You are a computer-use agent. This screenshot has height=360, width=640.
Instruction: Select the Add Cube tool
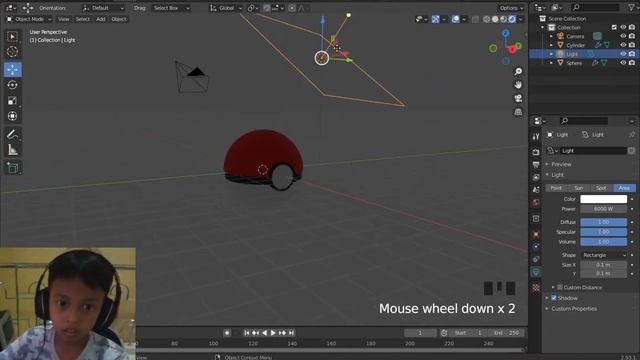(13, 168)
